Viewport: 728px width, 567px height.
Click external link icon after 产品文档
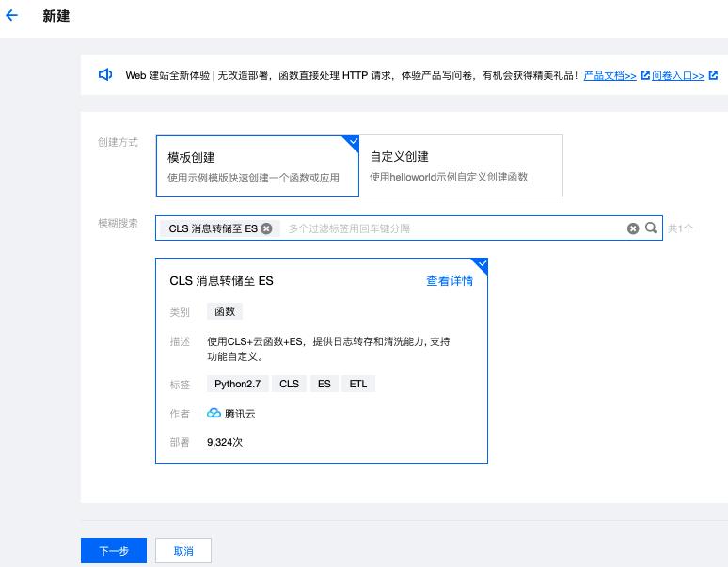[645, 75]
